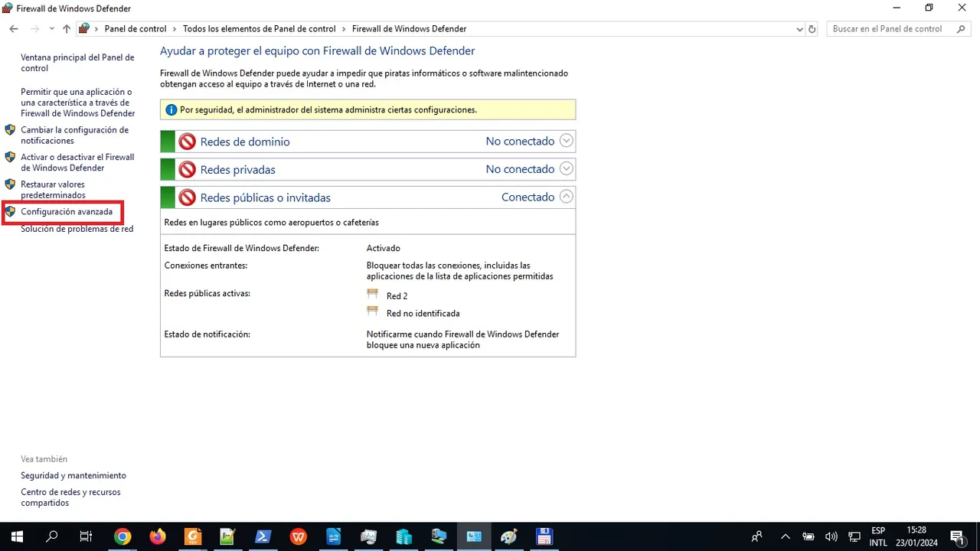The width and height of the screenshot is (980, 551).
Task: Click the ESP INTL language indicator
Action: [x=878, y=536]
